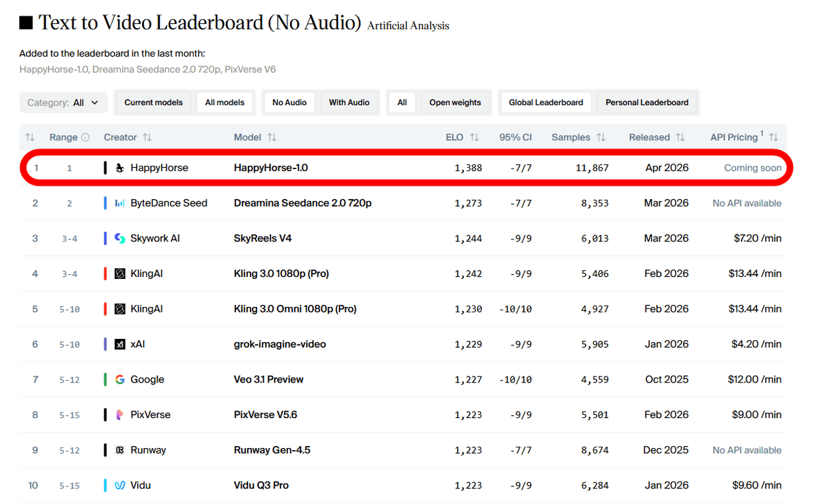Open the Kling 3.0 1080p (Pro) model link
The height and width of the screenshot is (504, 819).
click(281, 273)
